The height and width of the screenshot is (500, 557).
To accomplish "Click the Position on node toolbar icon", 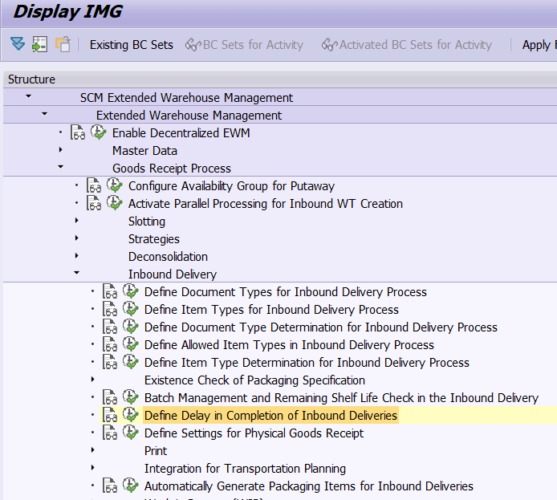I will (39, 44).
